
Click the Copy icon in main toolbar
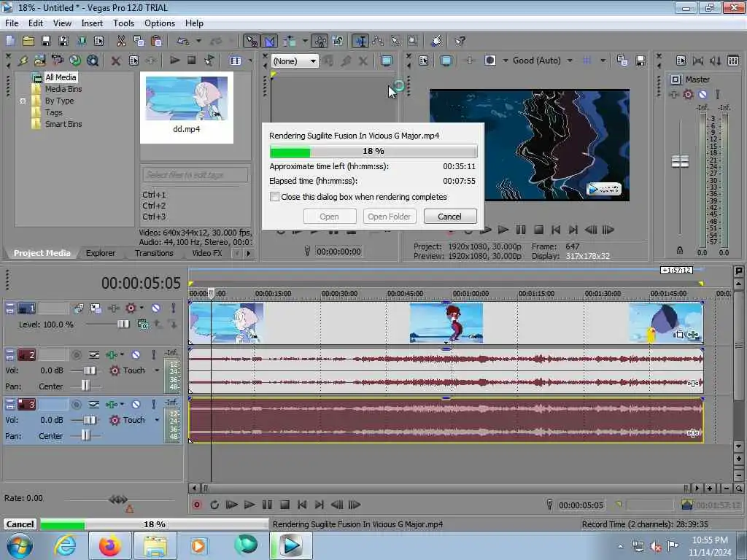tap(139, 41)
